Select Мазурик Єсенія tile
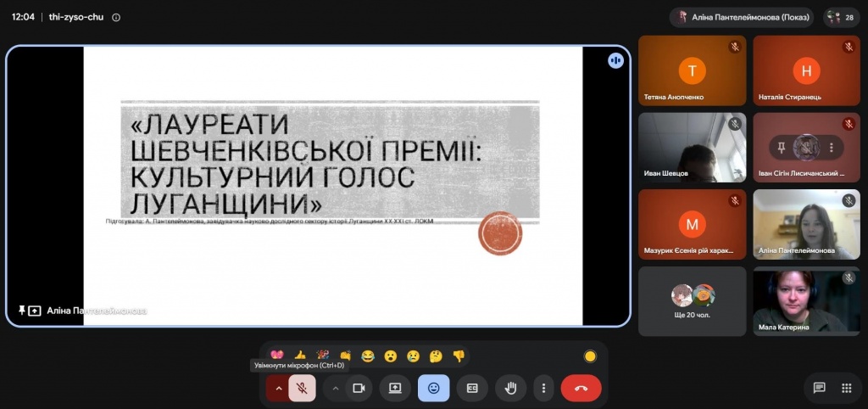This screenshot has width=868, height=409. coord(692,225)
